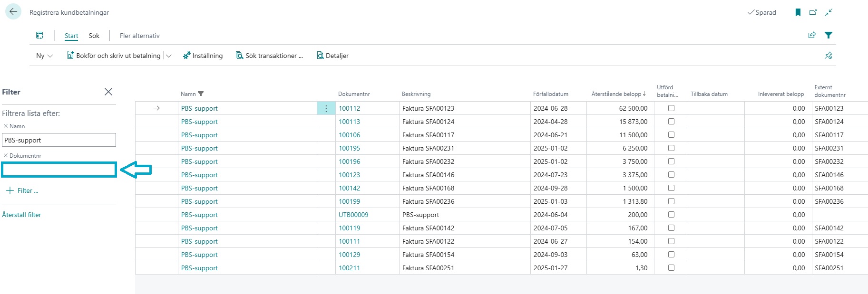868x294 pixels.
Task: Open page in new window icon
Action: [813, 12]
